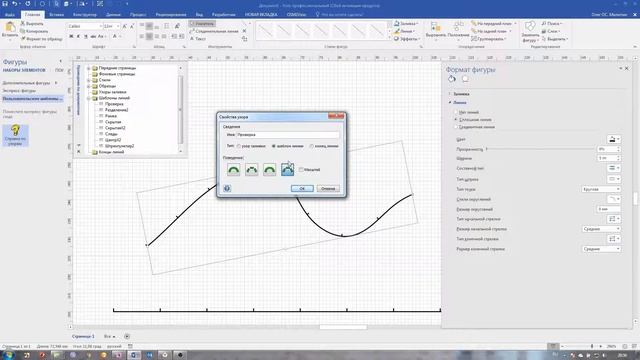
Task: Open the cap type (Тип точки) dropdown
Action: tap(601, 189)
